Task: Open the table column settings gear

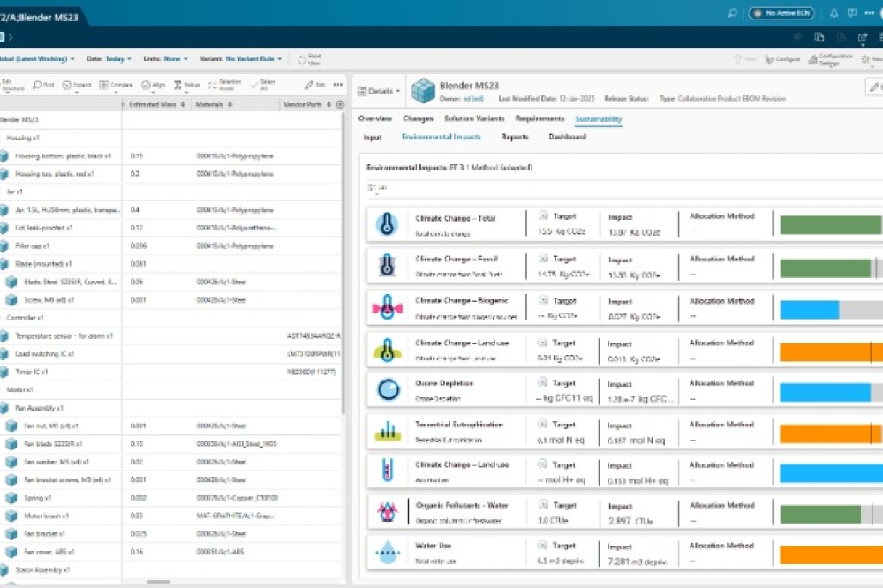Action: coord(340,104)
